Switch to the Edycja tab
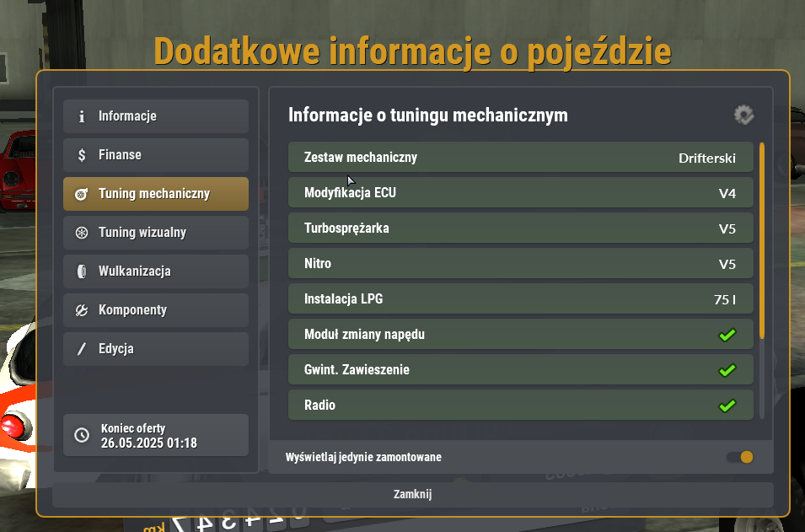This screenshot has width=805, height=532. tap(156, 349)
